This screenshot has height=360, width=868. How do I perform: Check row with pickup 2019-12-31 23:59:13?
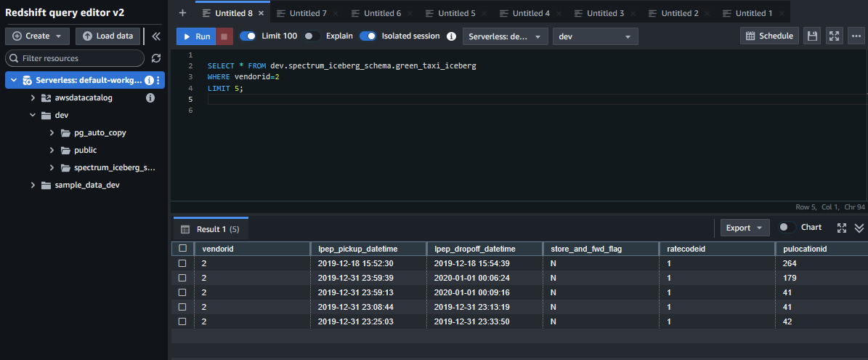pyautogui.click(x=182, y=292)
